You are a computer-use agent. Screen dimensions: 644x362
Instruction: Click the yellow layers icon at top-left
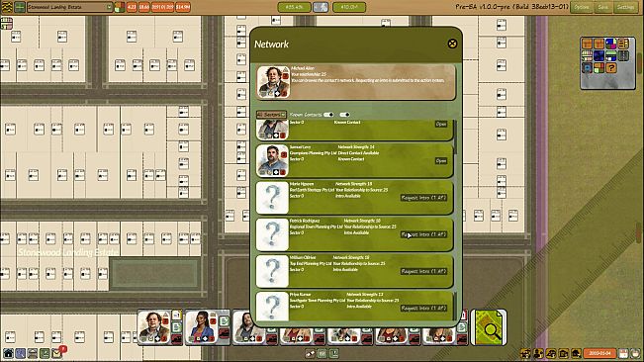7,7
